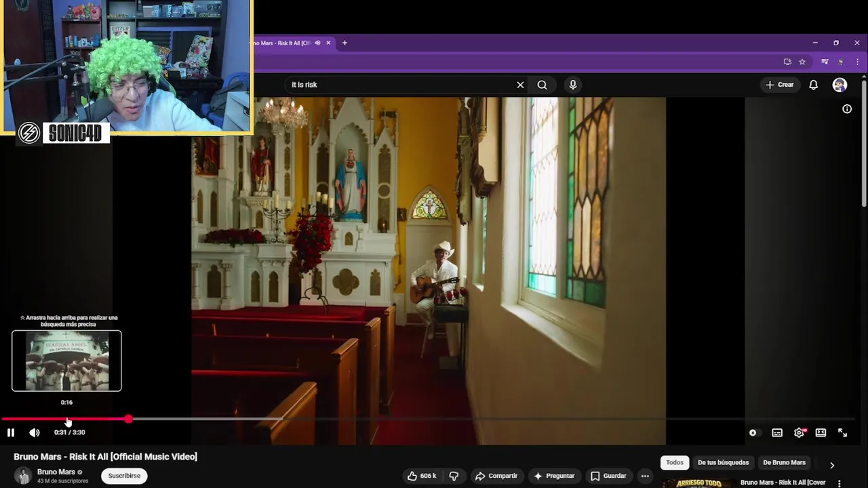The image size is (868, 488).
Task: Pause the video playback
Action: [x=11, y=432]
